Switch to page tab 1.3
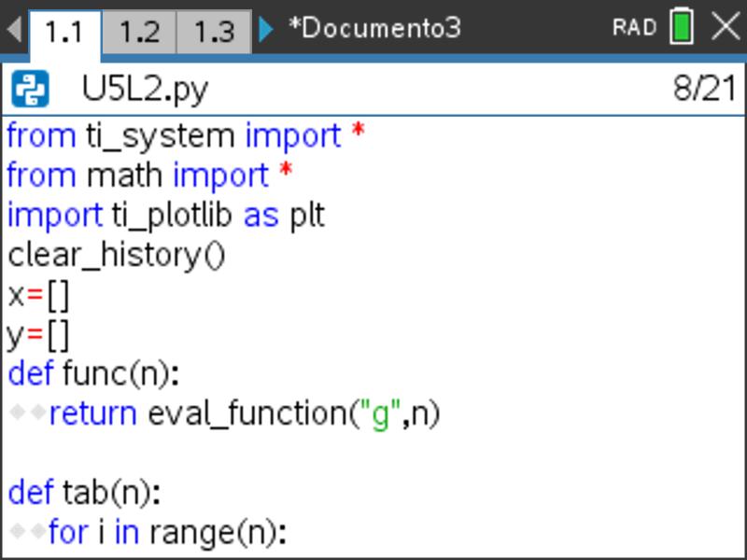Screen dimensions: 747x560 click(214, 31)
